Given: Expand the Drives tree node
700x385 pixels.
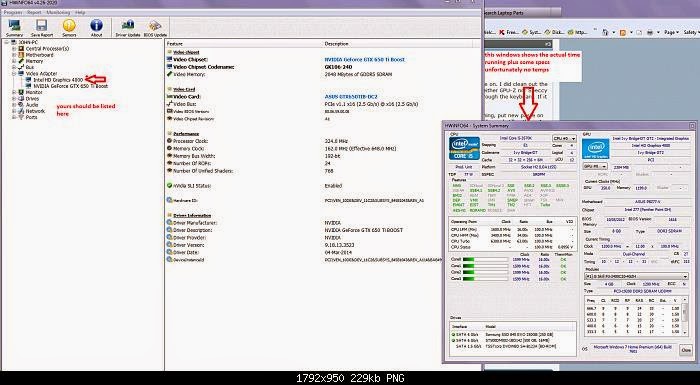Looking at the screenshot, I should pyautogui.click(x=14, y=98).
